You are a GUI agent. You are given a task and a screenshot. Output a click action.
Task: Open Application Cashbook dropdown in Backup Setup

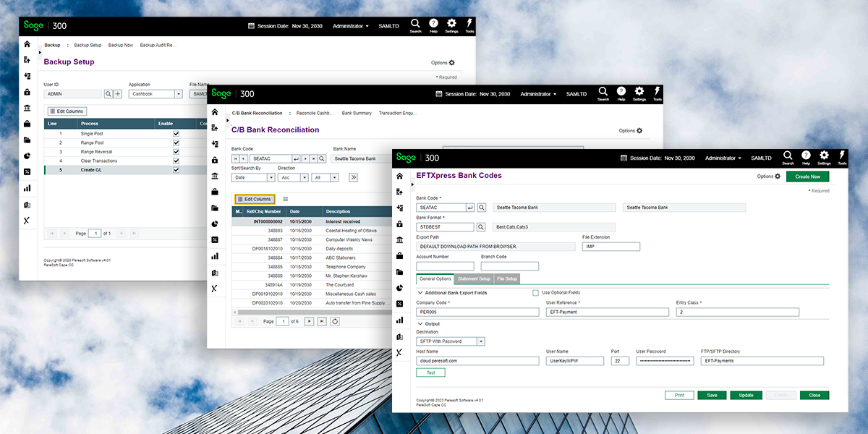click(x=156, y=94)
